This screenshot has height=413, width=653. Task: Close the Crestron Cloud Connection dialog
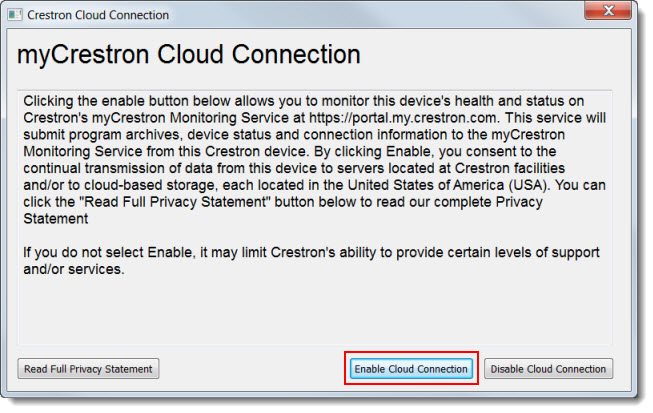click(x=608, y=10)
